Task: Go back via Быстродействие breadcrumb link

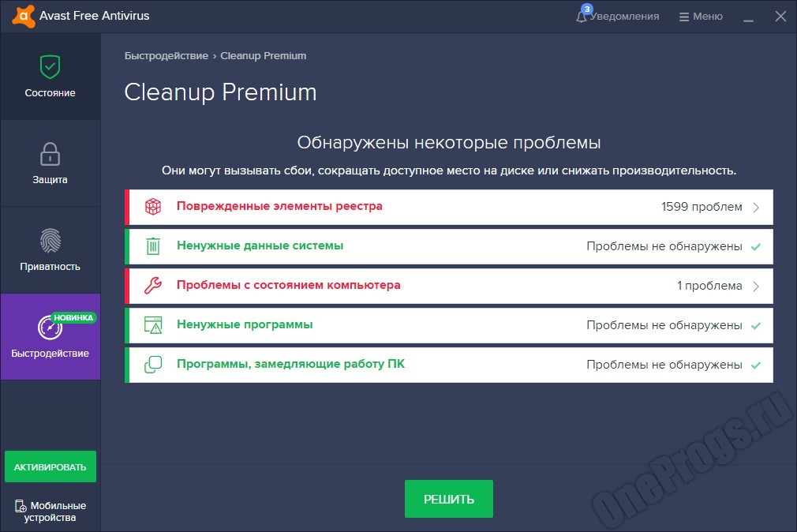Action: [166, 56]
